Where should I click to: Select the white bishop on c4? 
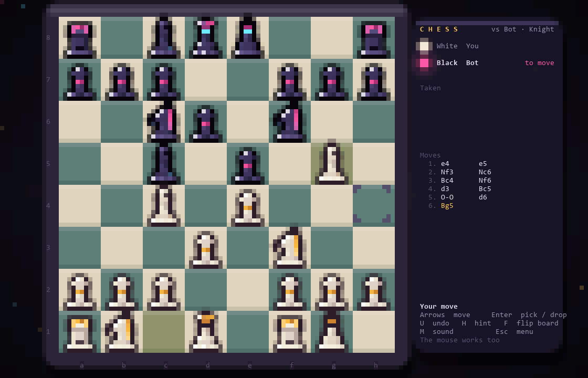(163, 205)
